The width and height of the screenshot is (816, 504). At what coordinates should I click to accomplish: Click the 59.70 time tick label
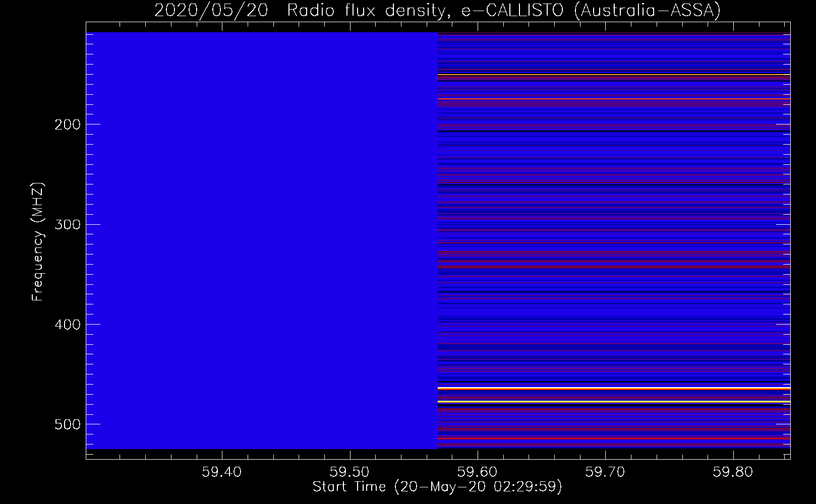click(x=605, y=472)
